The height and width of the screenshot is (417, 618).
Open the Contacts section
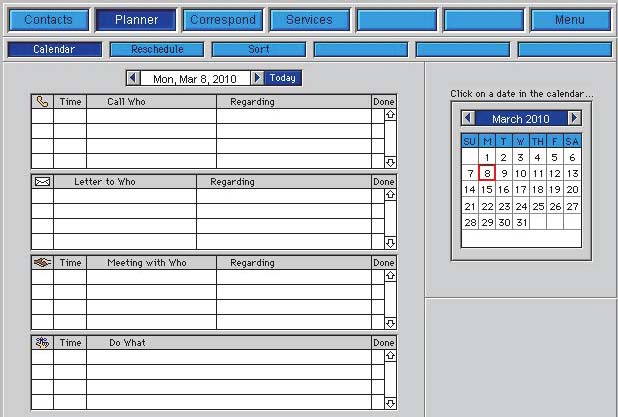[x=48, y=20]
